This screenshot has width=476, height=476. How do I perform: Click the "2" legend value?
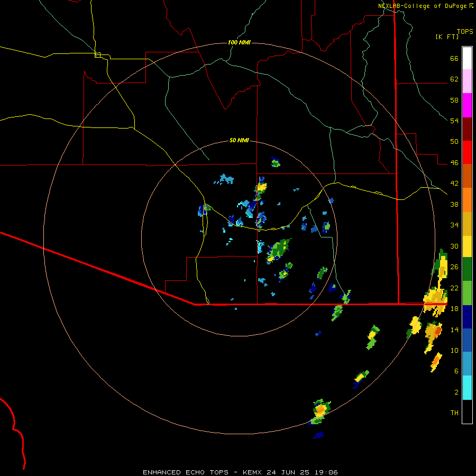(456, 392)
